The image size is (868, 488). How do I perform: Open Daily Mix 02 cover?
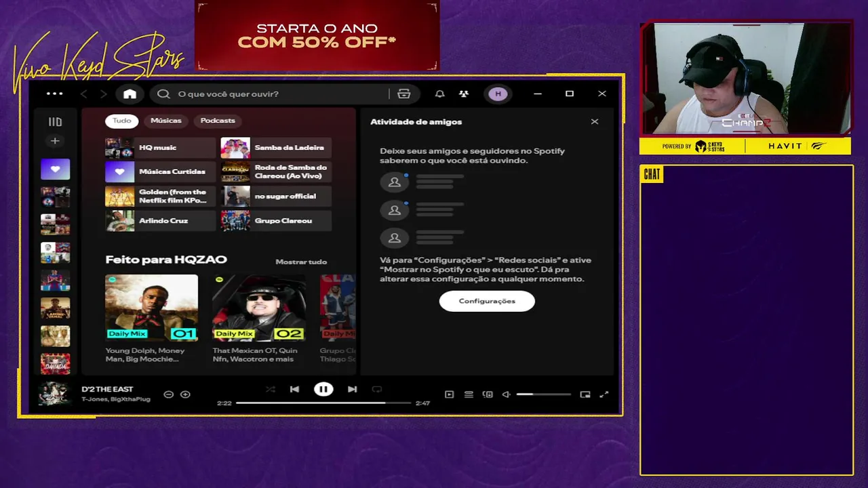pos(258,308)
